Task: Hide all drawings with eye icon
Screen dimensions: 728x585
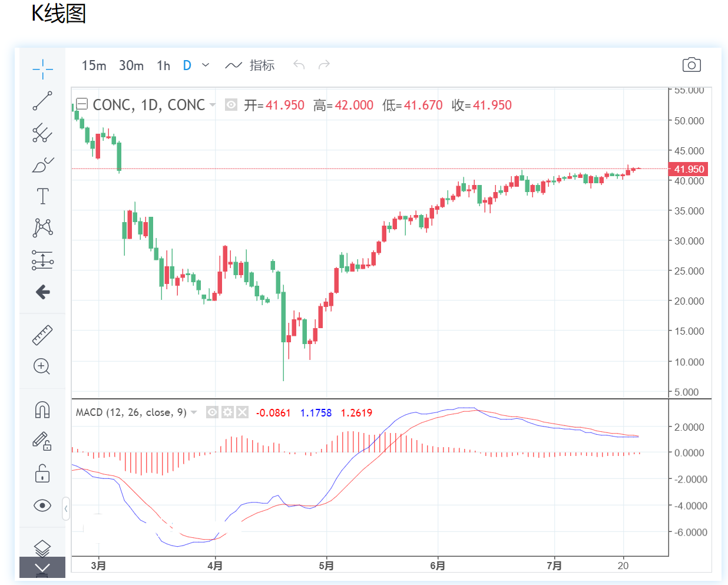Action: 42,505
